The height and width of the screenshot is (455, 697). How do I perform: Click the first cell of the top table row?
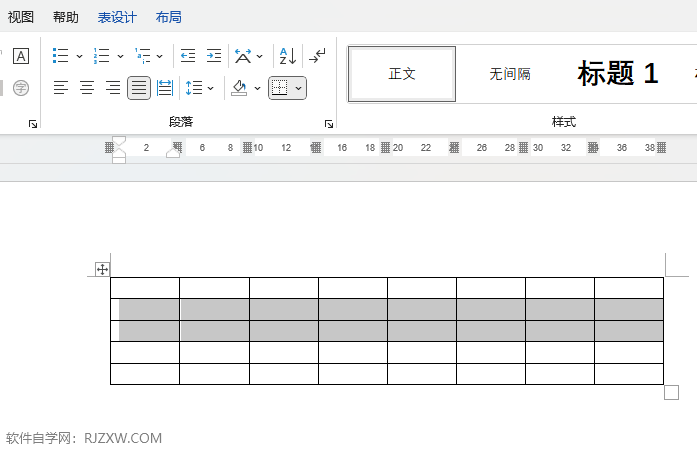(x=145, y=288)
